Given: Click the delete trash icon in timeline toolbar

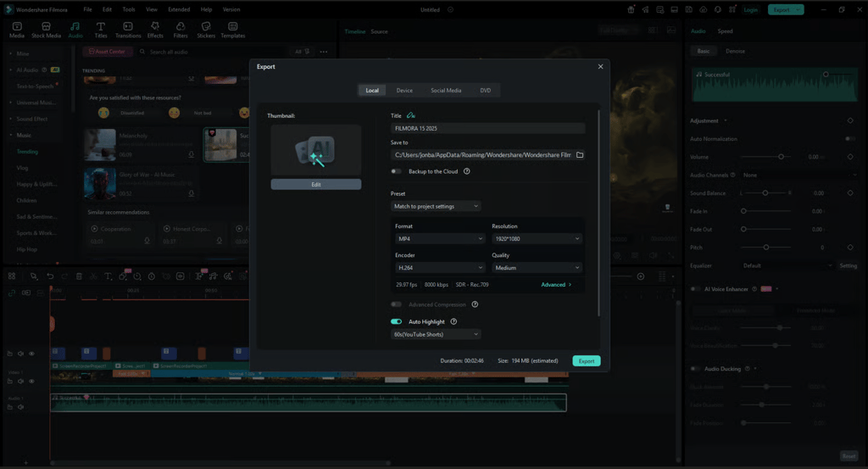Looking at the screenshot, I should 79,276.
